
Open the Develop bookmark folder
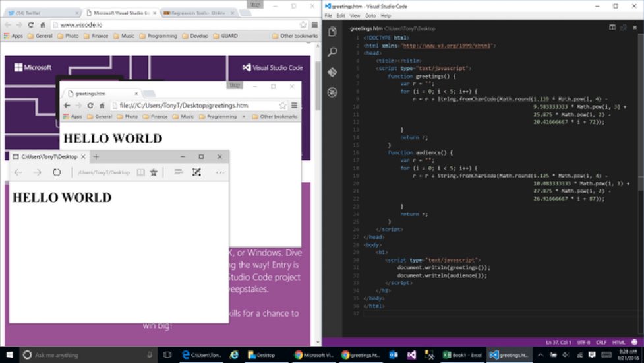pyautogui.click(x=195, y=36)
